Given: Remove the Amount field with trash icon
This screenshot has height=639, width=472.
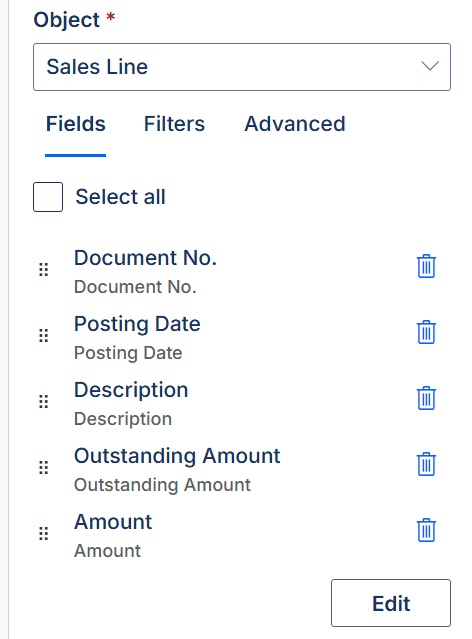Looking at the screenshot, I should [426, 530].
